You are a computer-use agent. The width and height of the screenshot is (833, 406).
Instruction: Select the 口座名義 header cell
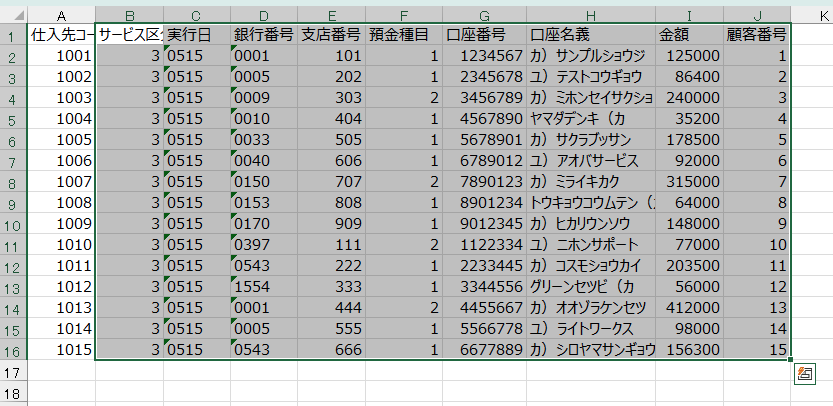[591, 35]
